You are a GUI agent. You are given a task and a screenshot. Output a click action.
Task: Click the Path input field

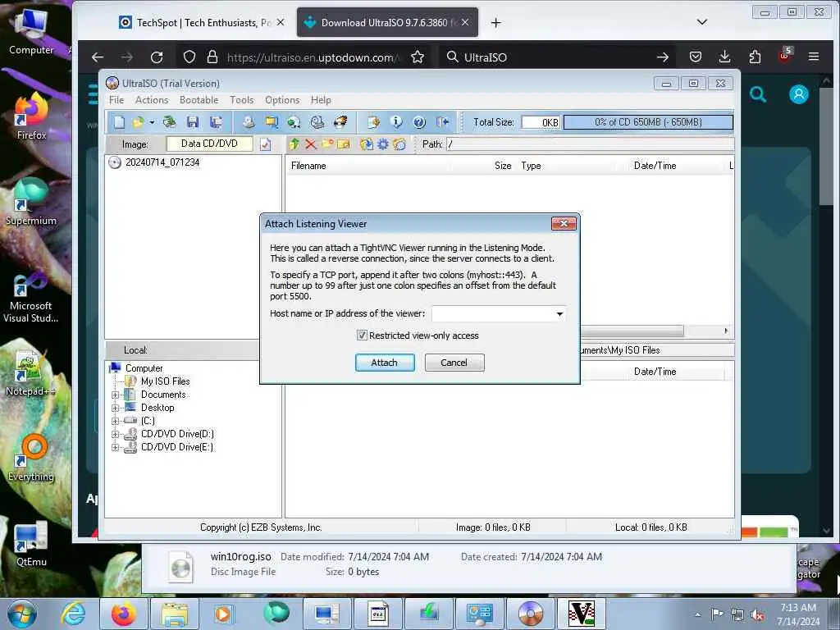point(590,144)
